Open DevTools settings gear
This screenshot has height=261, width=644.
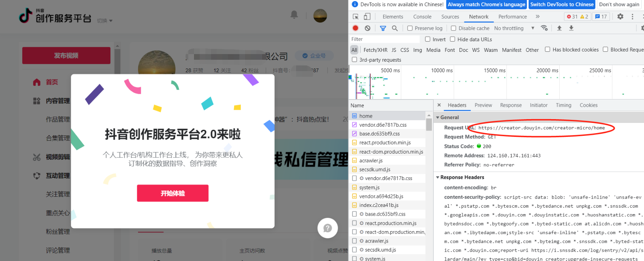pos(620,17)
